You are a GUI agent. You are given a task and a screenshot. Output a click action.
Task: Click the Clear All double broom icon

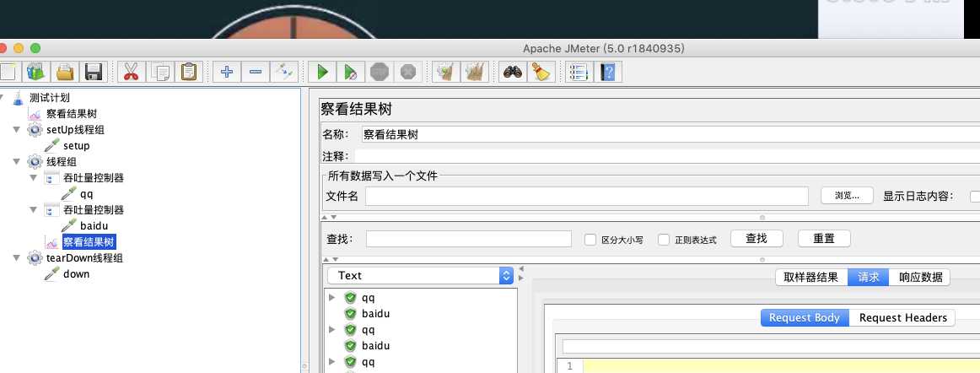[x=474, y=72]
